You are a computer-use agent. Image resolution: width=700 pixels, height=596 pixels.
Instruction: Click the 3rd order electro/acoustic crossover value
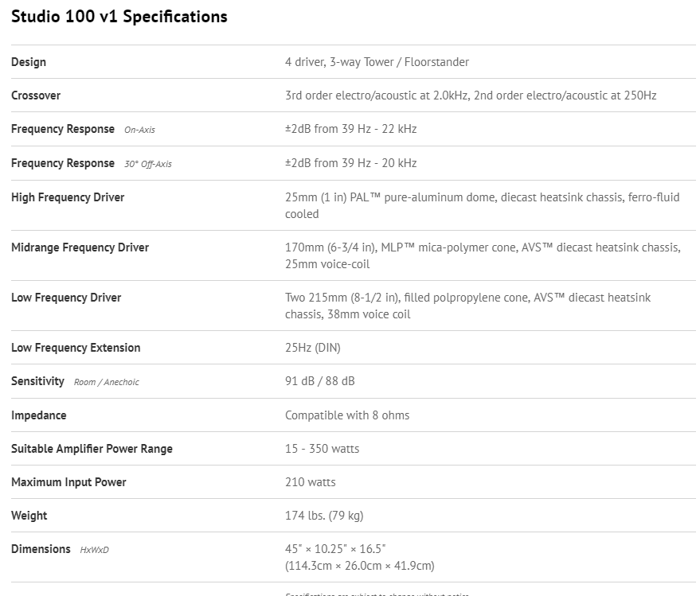click(x=470, y=95)
